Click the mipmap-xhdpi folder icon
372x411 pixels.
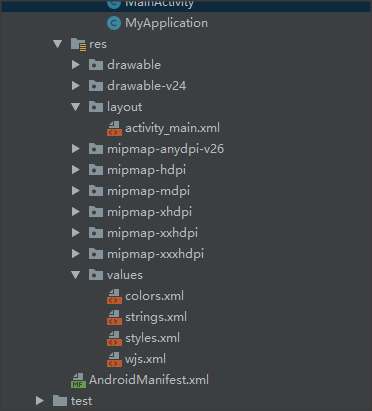(x=96, y=212)
